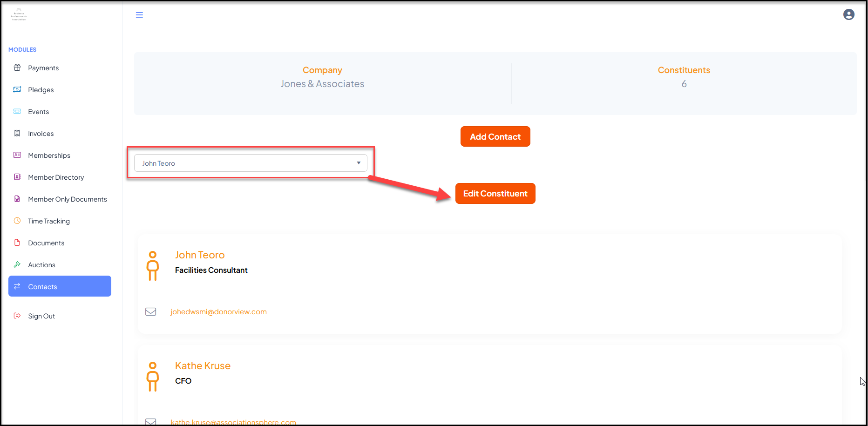Expand the John Teoro dropdown arrow
The height and width of the screenshot is (426, 868).
(x=359, y=163)
